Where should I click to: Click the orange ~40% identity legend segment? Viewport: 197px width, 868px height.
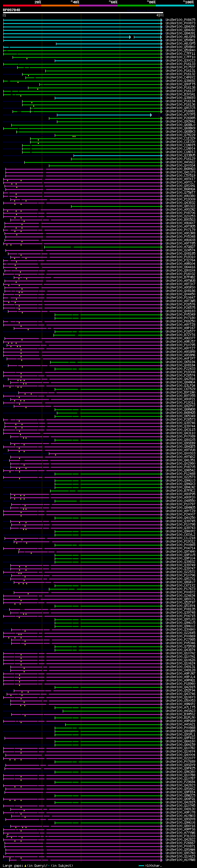point(60,6)
